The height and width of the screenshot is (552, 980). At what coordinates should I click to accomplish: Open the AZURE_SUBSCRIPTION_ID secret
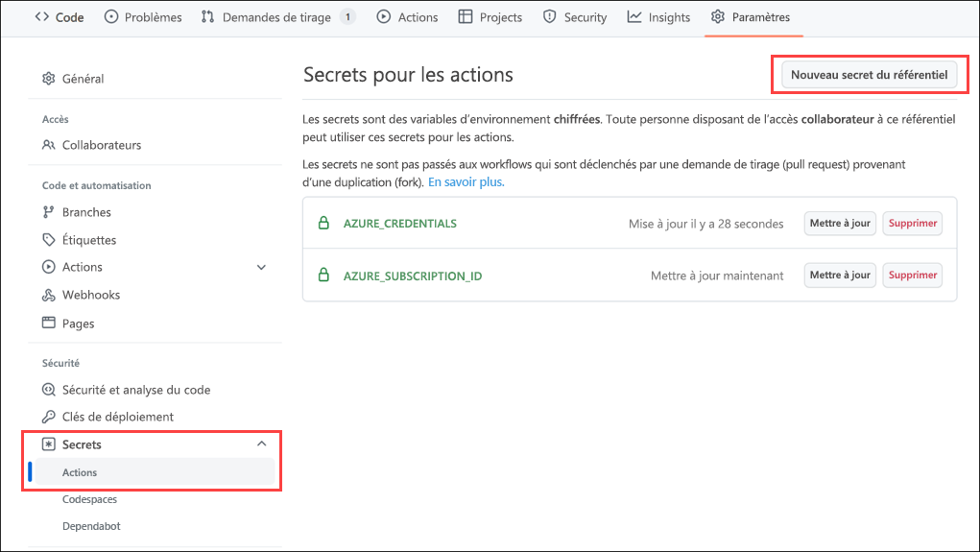[x=413, y=276]
